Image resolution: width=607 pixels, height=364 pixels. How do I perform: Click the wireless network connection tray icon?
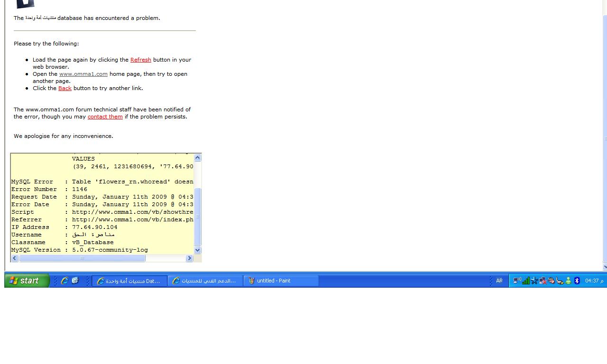(x=517, y=281)
